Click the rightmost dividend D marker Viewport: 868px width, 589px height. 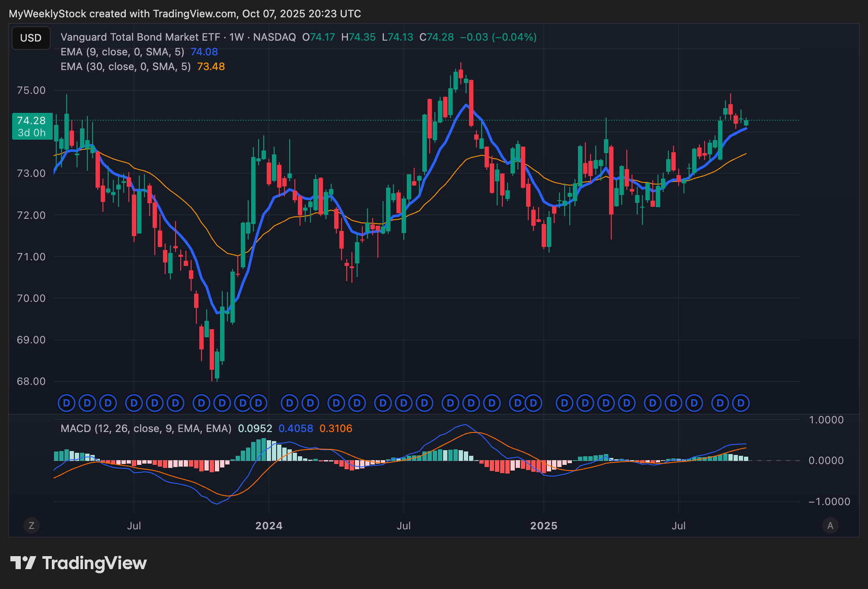coord(741,403)
